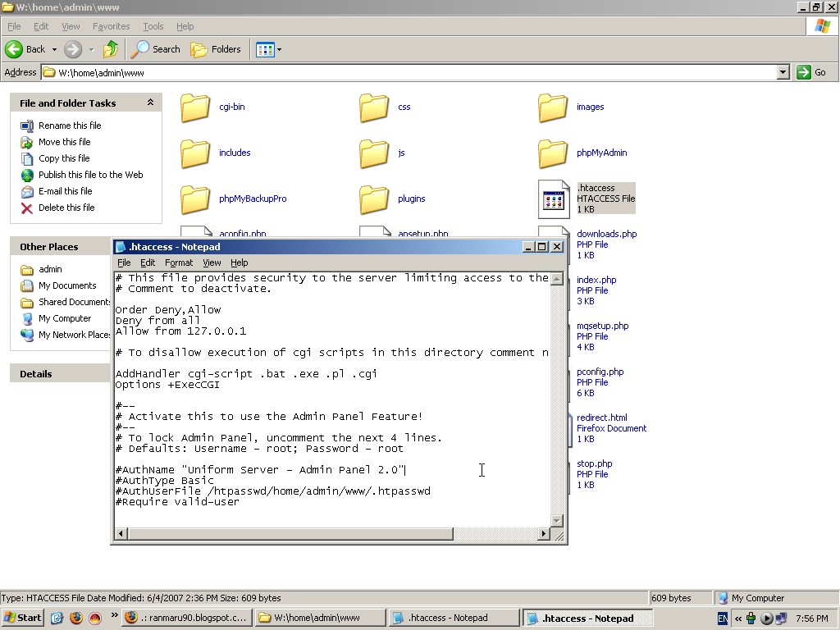The width and height of the screenshot is (840, 630).
Task: Click the admin folder icon in Other Places
Action: click(x=27, y=269)
